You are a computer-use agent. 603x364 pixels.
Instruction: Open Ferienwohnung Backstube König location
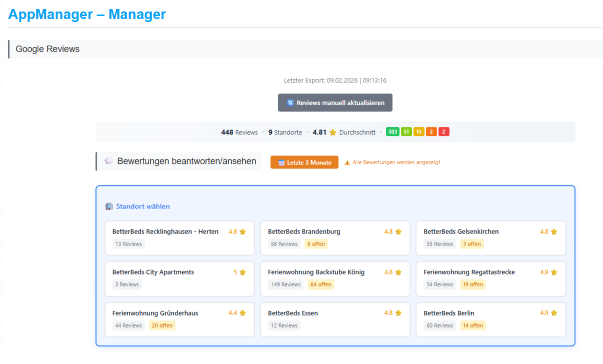point(335,279)
